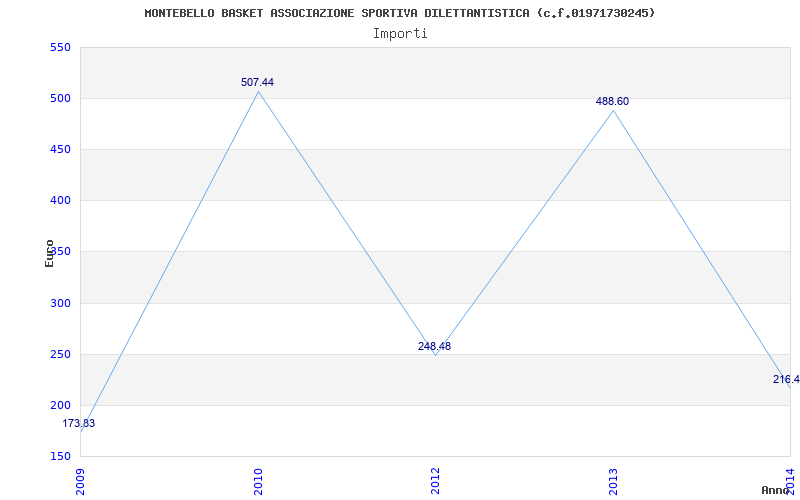The image size is (800, 500).
Task: Click the line peak at 2010
Action: click(x=258, y=91)
